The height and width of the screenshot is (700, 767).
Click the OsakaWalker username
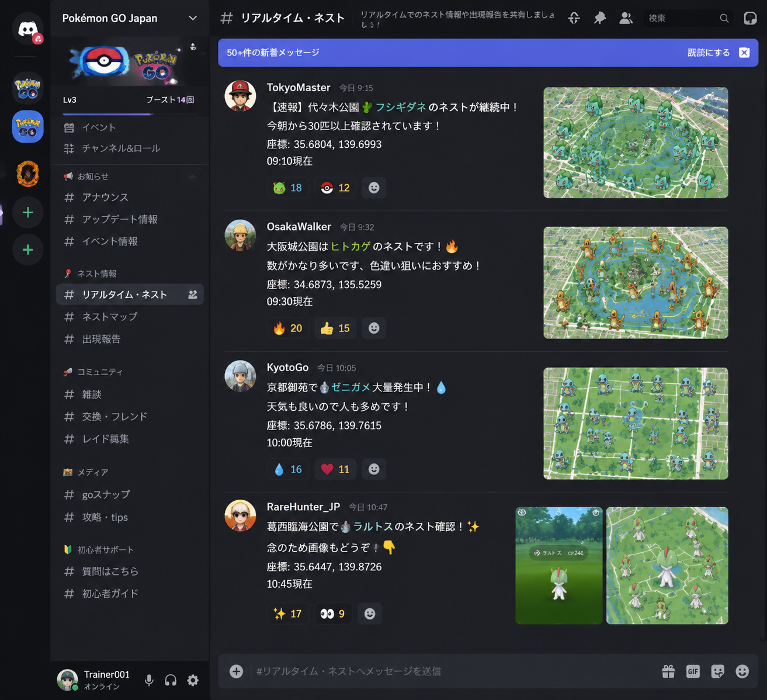pos(299,227)
